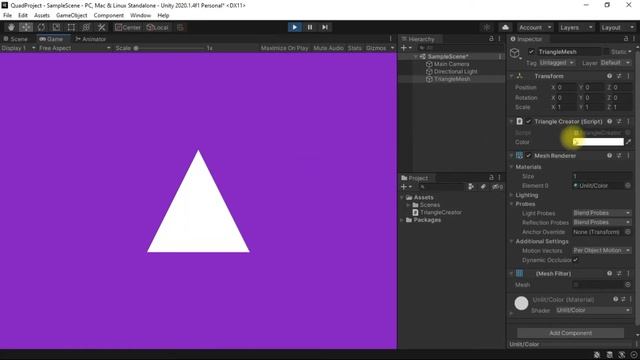
Task: Open the Display 1 dropdown
Action: pos(18,48)
